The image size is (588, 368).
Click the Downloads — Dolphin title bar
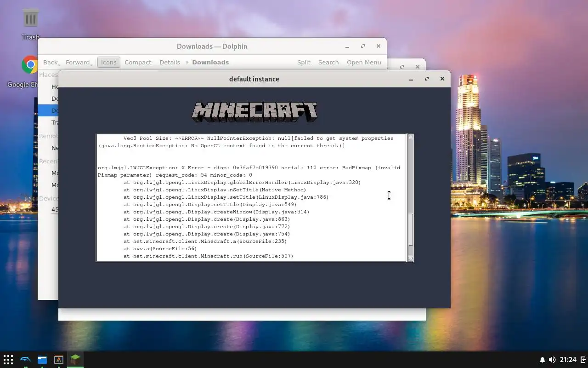212,46
